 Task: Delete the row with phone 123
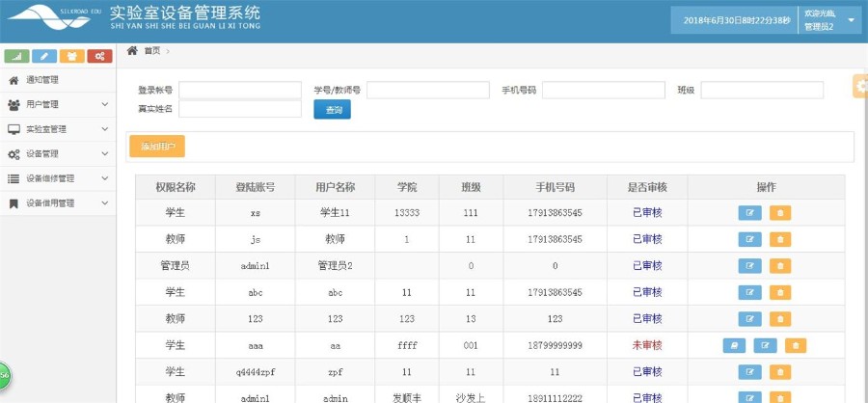pos(780,319)
